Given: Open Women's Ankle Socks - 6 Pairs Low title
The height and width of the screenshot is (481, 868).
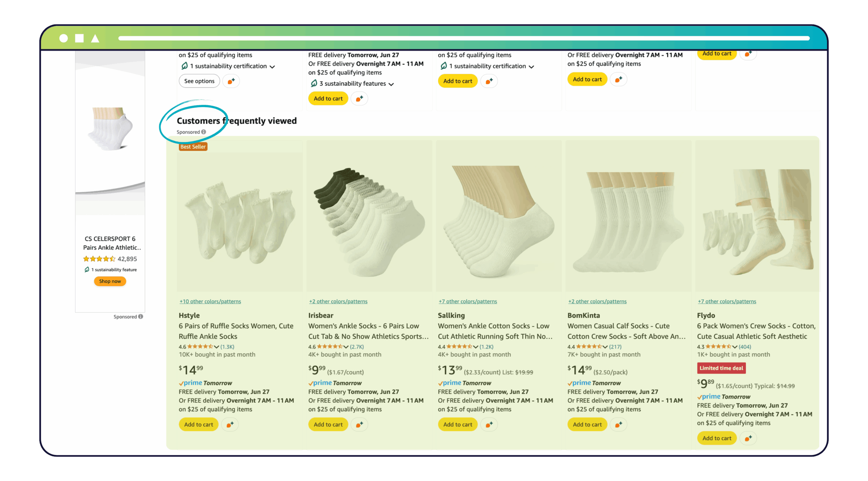Looking at the screenshot, I should pos(369,331).
